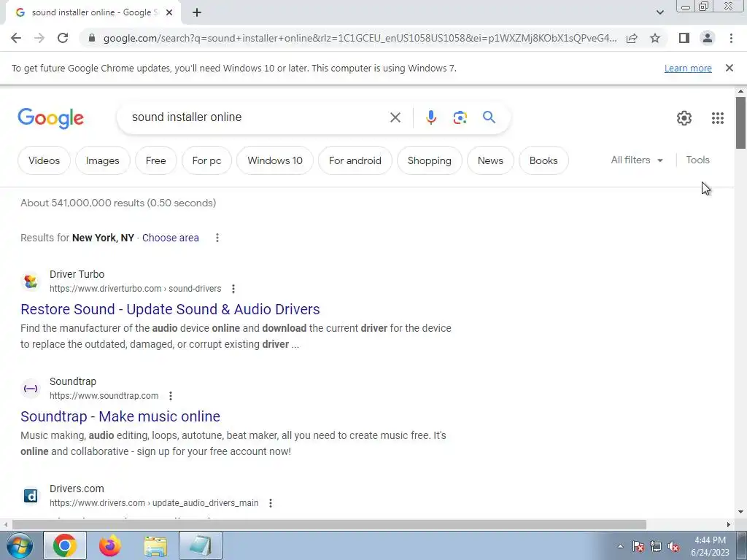The image size is (747, 560).
Task: Bookmark this page with the star
Action: (x=655, y=38)
